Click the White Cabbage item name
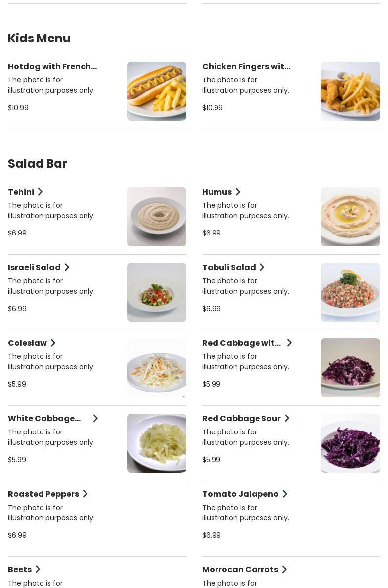The height and width of the screenshot is (588, 388). pos(44,418)
